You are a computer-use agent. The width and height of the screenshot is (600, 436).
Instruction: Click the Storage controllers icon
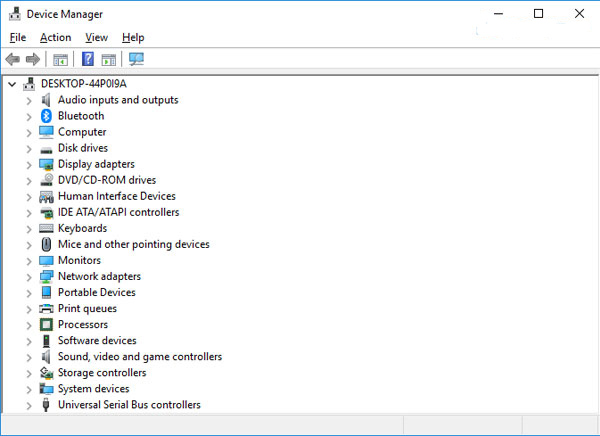point(46,373)
